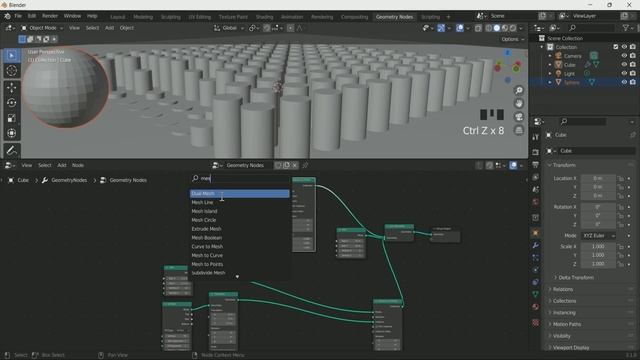The width and height of the screenshot is (640, 360).
Task: Click the viewport zoom magnifier icon
Action: (x=519, y=90)
